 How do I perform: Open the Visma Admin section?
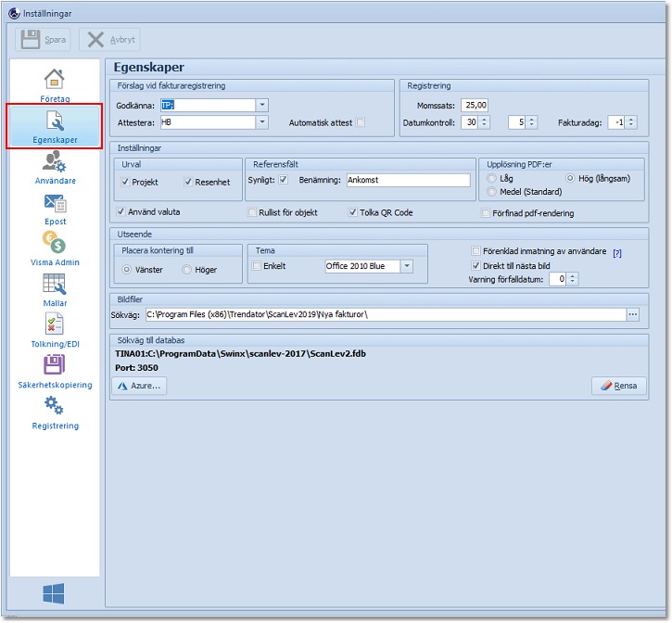(x=55, y=248)
